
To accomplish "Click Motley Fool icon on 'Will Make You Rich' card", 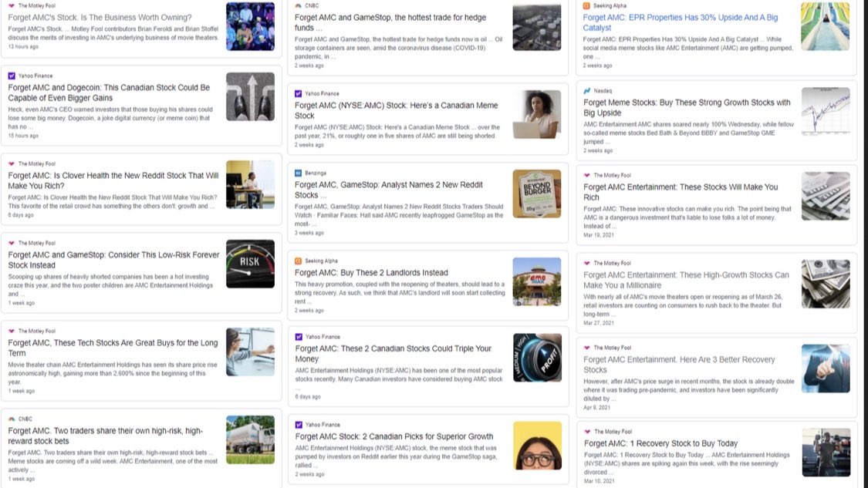I will pos(587,175).
